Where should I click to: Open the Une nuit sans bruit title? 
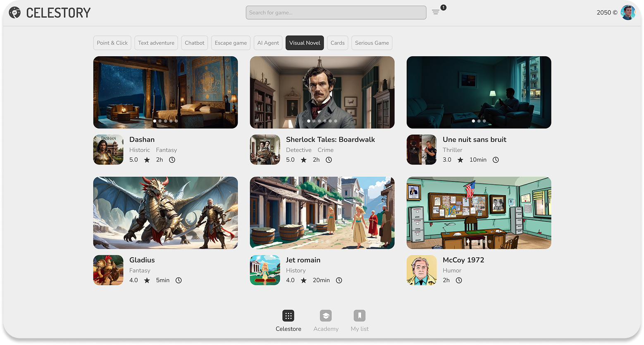click(x=475, y=140)
